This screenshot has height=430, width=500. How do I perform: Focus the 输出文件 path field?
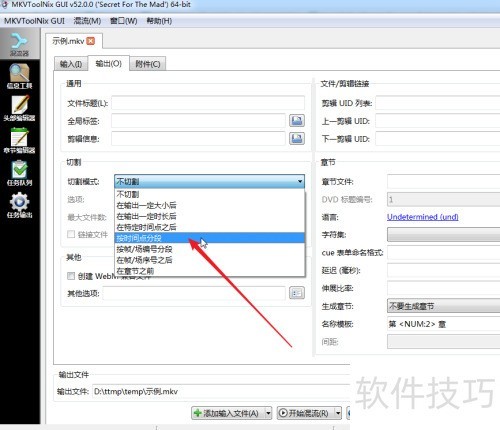221,391
